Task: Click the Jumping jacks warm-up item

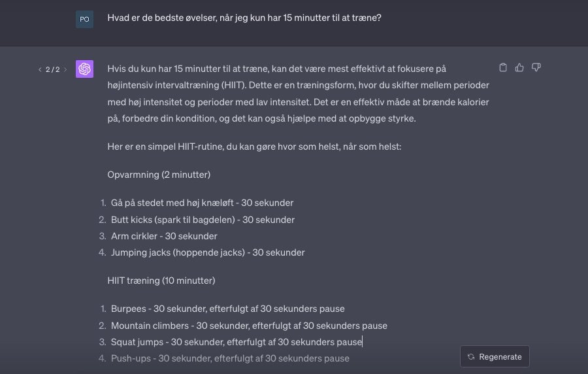Action: 208,252
